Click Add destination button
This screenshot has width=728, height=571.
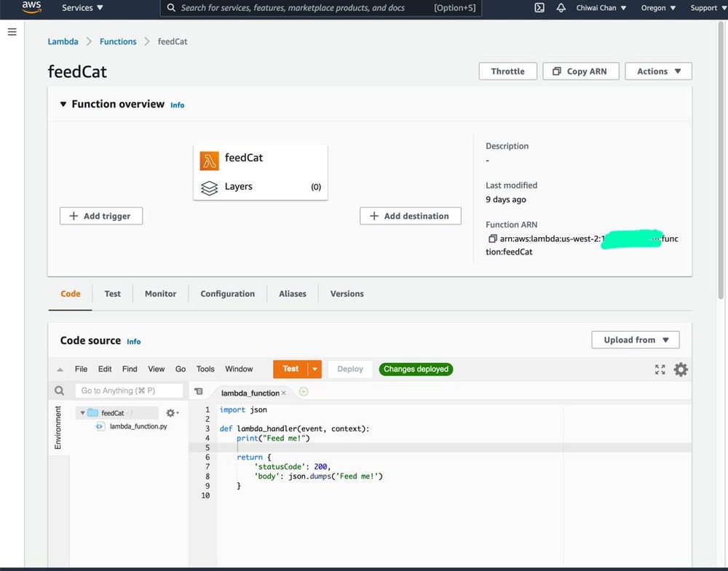pyautogui.click(x=411, y=216)
